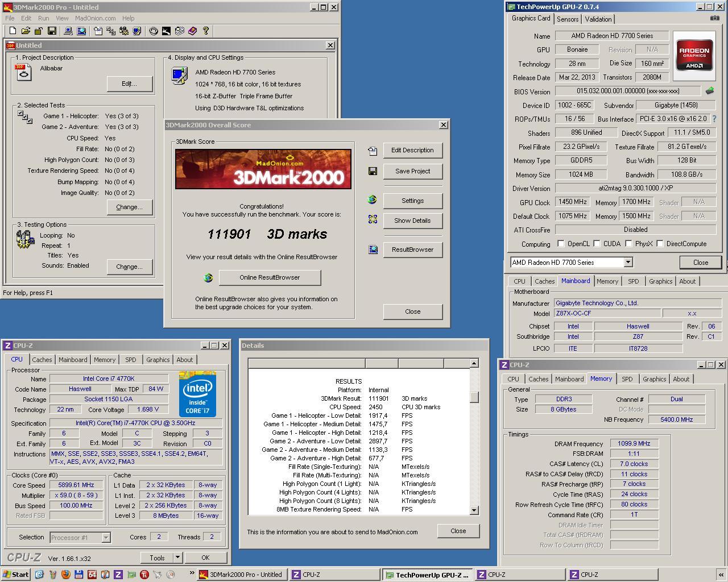Open the File menu in 3DMark2000

(x=10, y=18)
